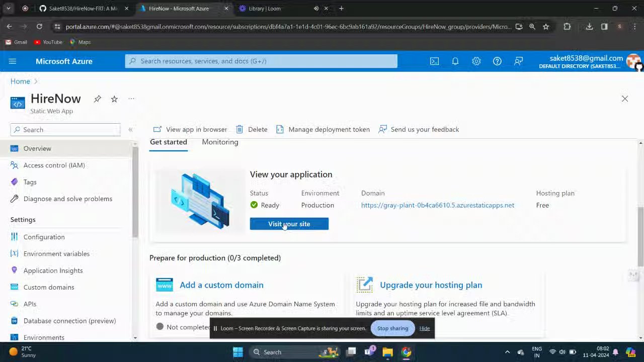The height and width of the screenshot is (362, 644).
Task: Click the Visit your site button
Action: pyautogui.click(x=289, y=224)
